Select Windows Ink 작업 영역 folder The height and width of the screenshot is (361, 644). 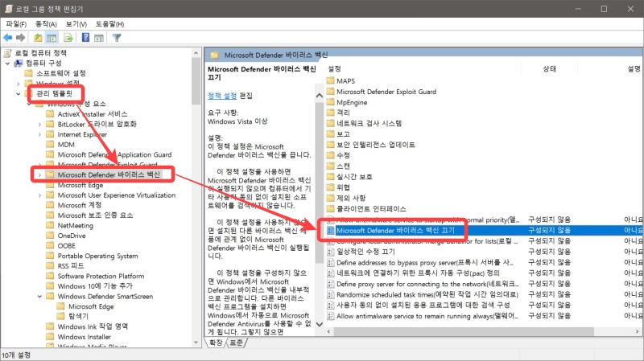[93, 326]
